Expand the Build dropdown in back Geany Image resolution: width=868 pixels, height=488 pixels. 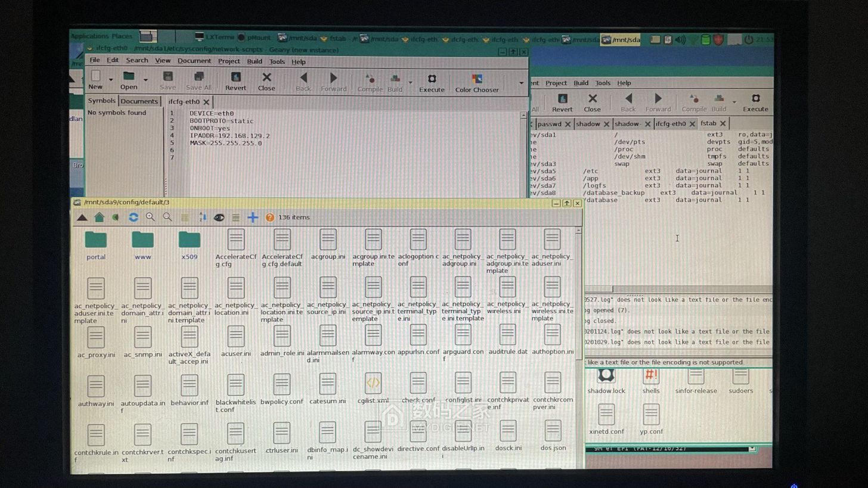[734, 102]
